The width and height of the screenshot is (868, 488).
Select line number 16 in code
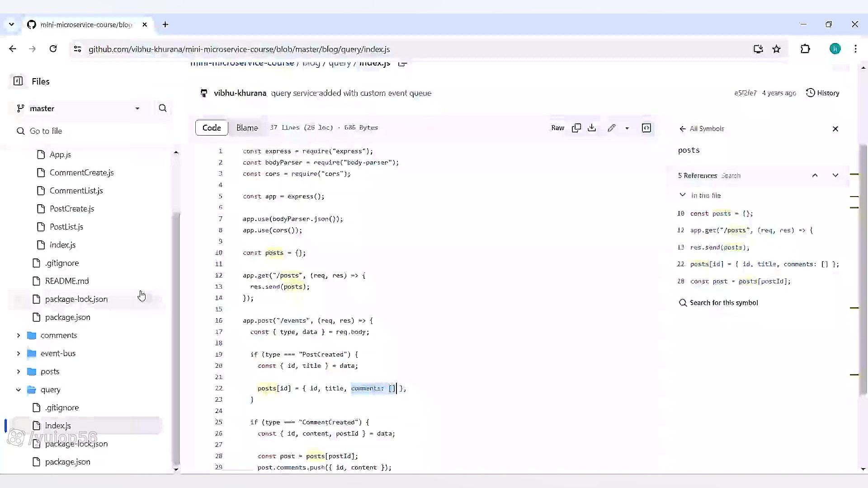[x=219, y=320]
